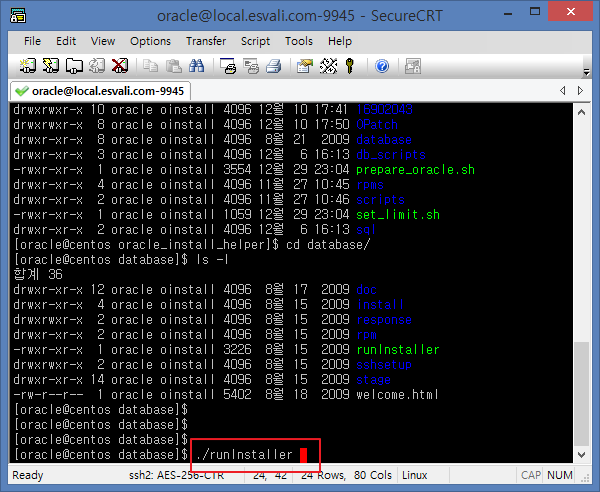Click the 'Ready' status bar text
This screenshot has height=492, width=600.
coord(28,475)
